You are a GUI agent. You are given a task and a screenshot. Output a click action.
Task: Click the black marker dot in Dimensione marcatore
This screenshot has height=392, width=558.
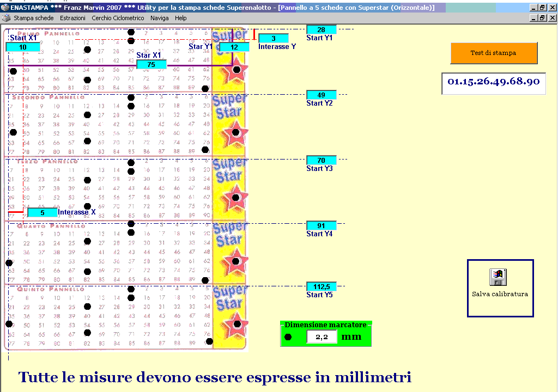coord(288,336)
